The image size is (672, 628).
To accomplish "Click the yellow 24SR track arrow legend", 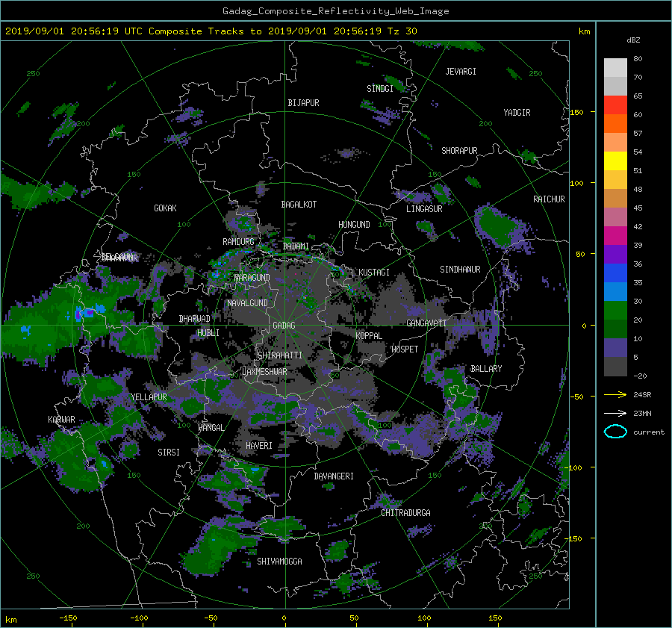I will (x=615, y=395).
